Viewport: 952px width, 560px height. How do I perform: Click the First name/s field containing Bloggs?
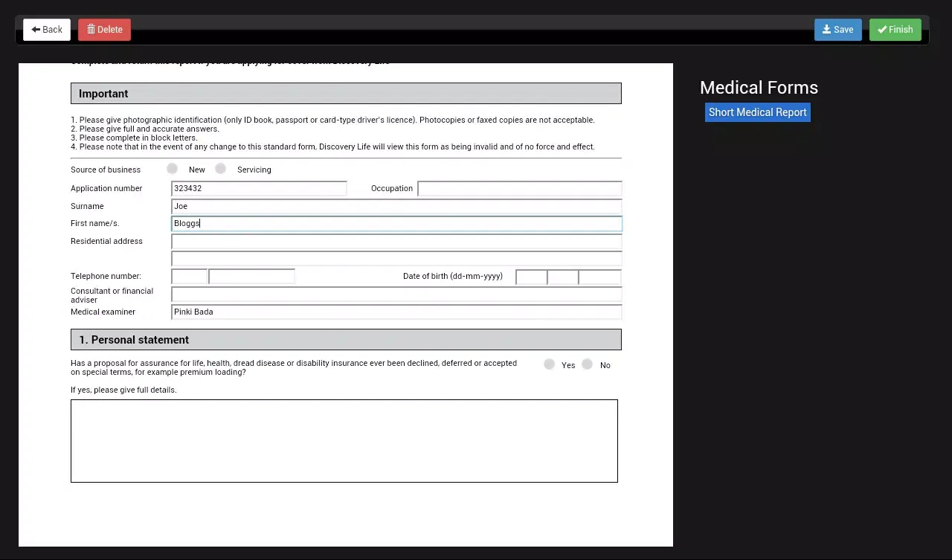click(x=396, y=223)
